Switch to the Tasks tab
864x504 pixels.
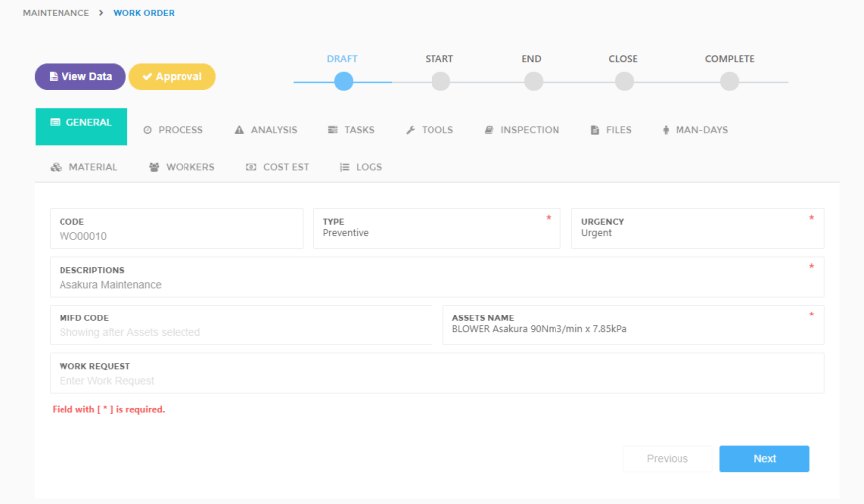[x=351, y=130]
